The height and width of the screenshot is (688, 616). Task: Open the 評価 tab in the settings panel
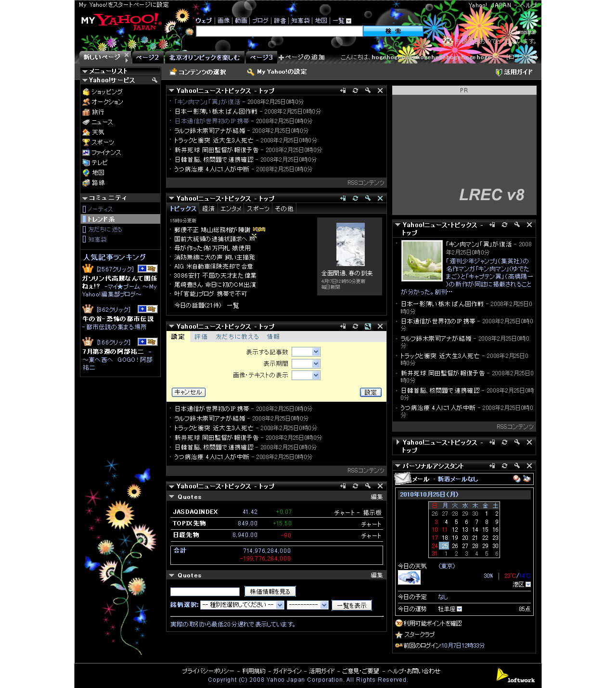click(201, 337)
